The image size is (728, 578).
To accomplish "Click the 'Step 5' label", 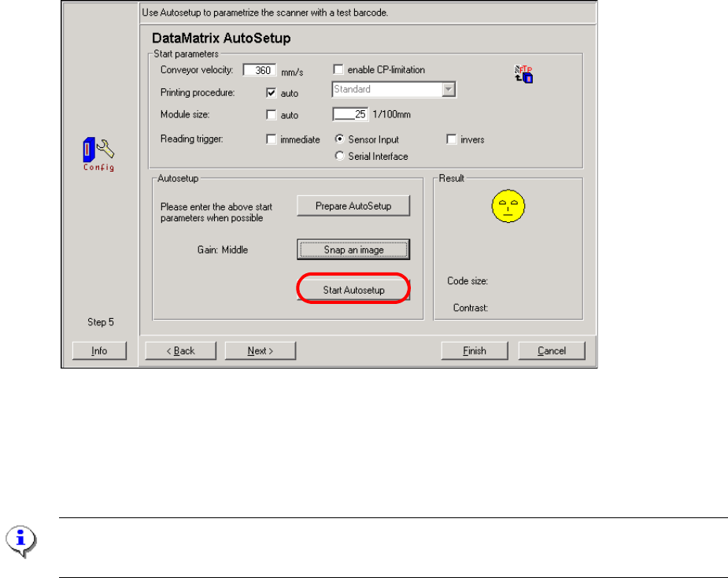I will (101, 322).
